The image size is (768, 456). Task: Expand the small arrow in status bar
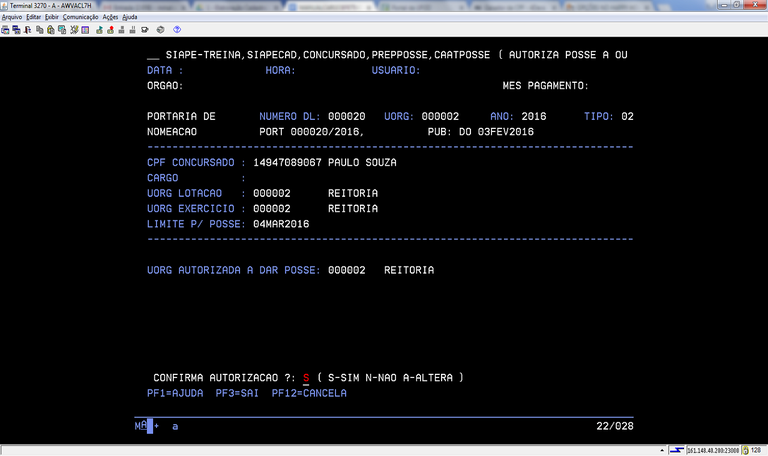662,450
